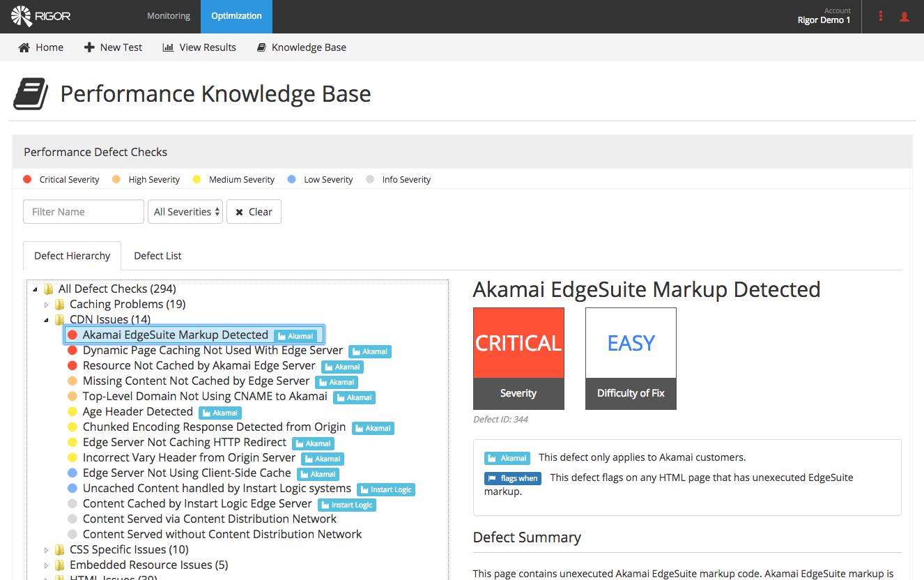Viewport: 924px width, 580px height.
Task: Click Low Severity legend entry
Action: pos(321,179)
